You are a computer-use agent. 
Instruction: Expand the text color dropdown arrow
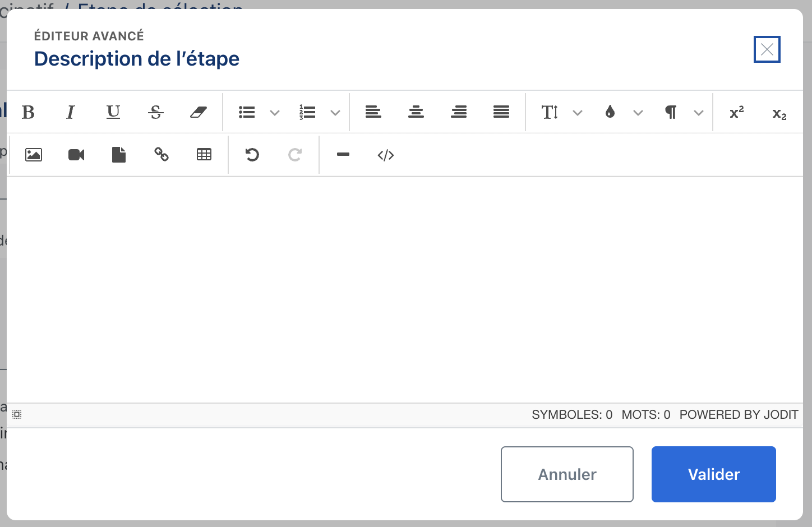click(638, 113)
